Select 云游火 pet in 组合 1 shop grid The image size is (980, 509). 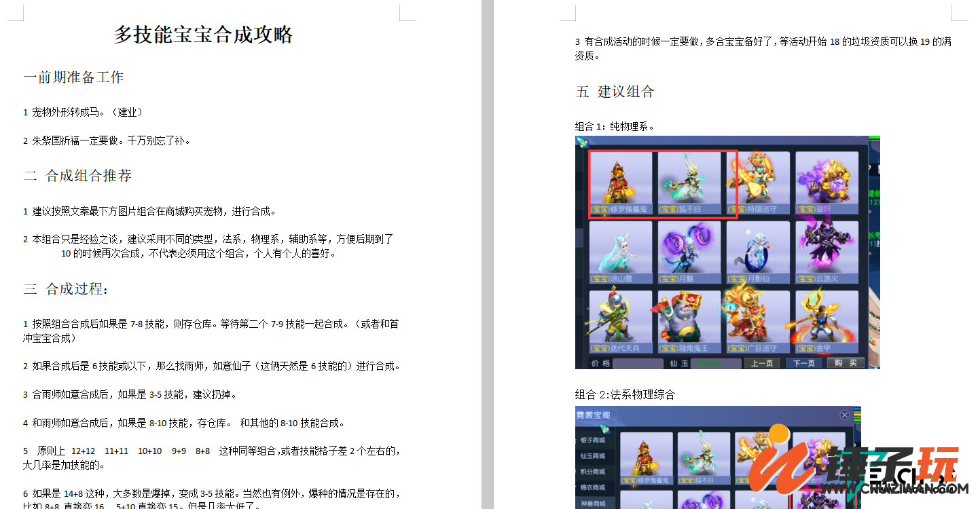(x=827, y=252)
